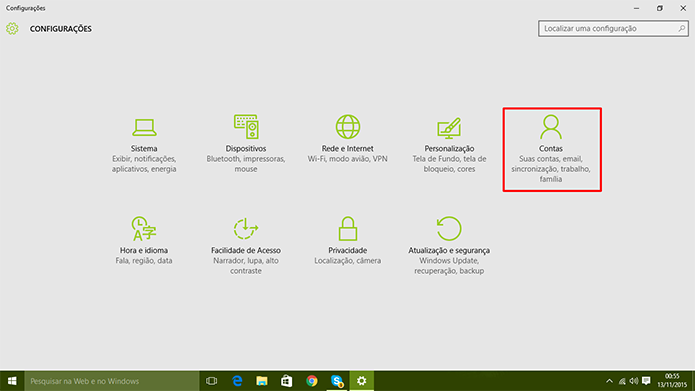Viewport: 695px width, 391px height.
Task: Click the Privacidade label
Action: coord(348,250)
